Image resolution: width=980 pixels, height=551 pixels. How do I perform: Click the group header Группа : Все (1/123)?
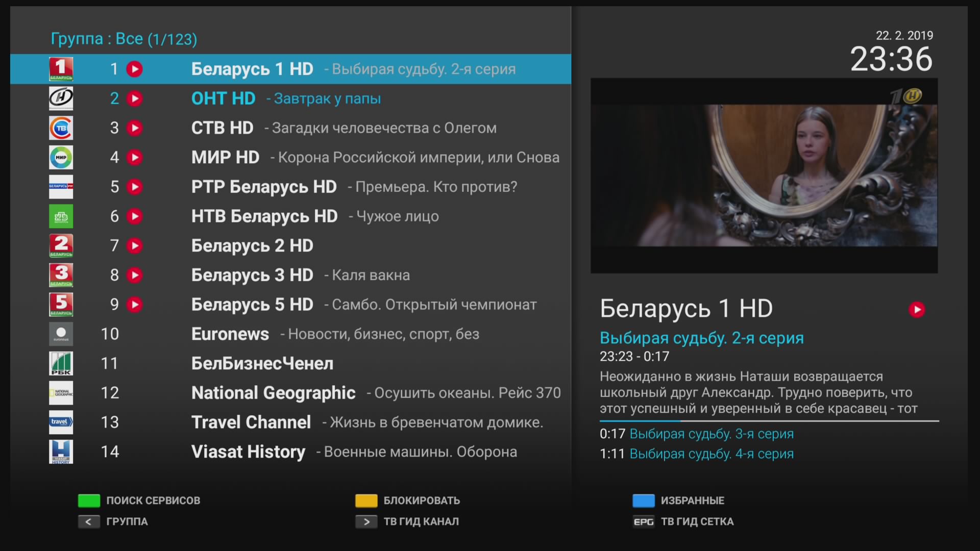124,39
